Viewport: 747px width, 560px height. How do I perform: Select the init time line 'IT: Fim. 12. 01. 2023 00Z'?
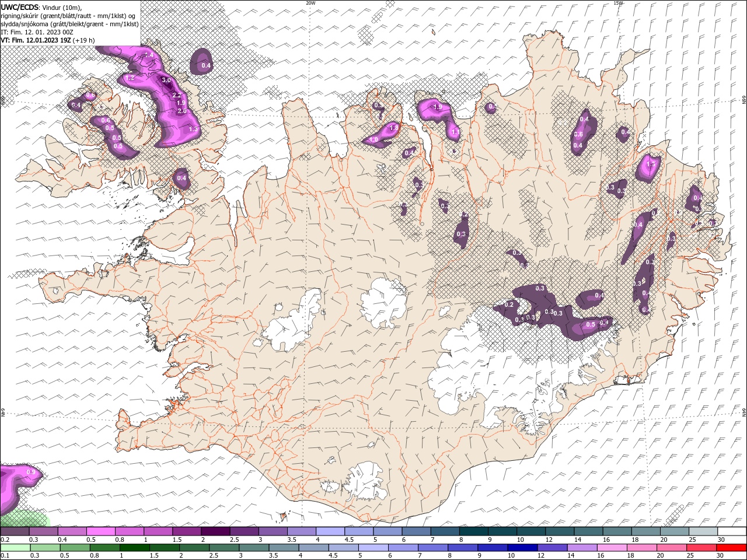[x=37, y=32]
